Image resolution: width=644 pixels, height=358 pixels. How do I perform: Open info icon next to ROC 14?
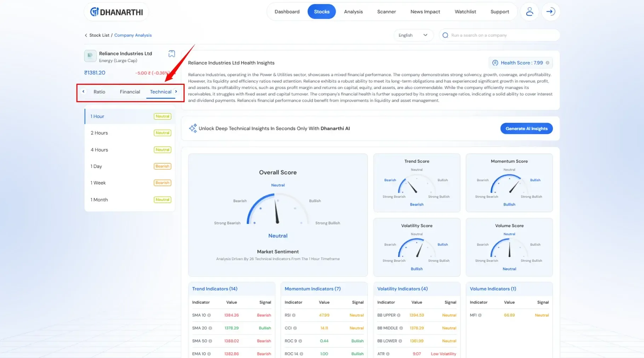(x=301, y=354)
